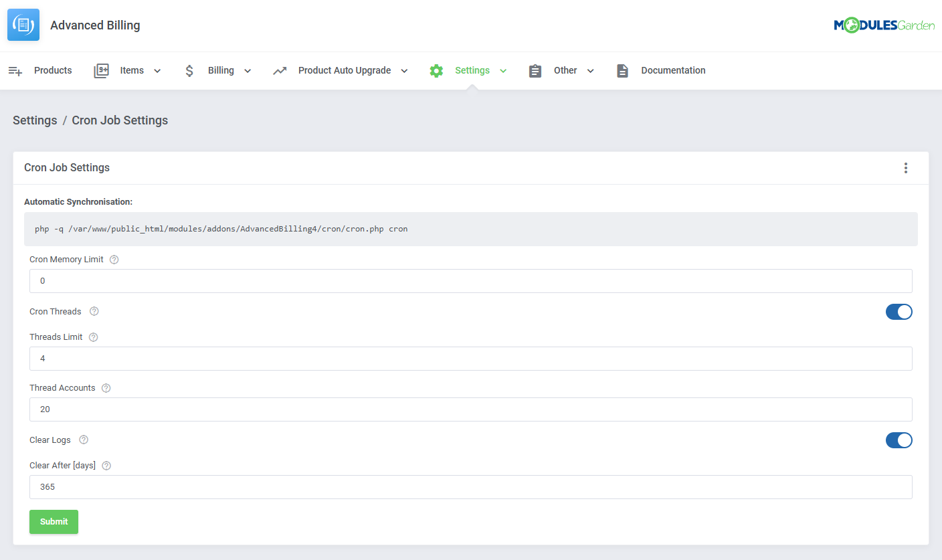The image size is (942, 560).
Task: Click the green Settings gear icon
Action: pos(436,71)
